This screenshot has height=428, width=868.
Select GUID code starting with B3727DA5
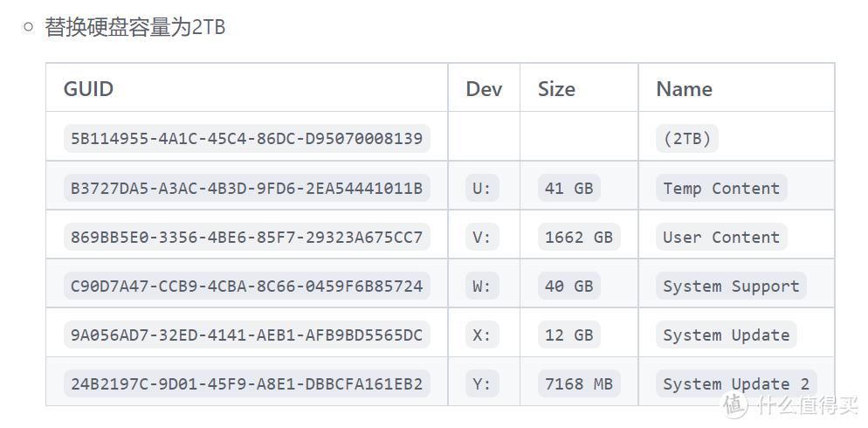pos(246,188)
